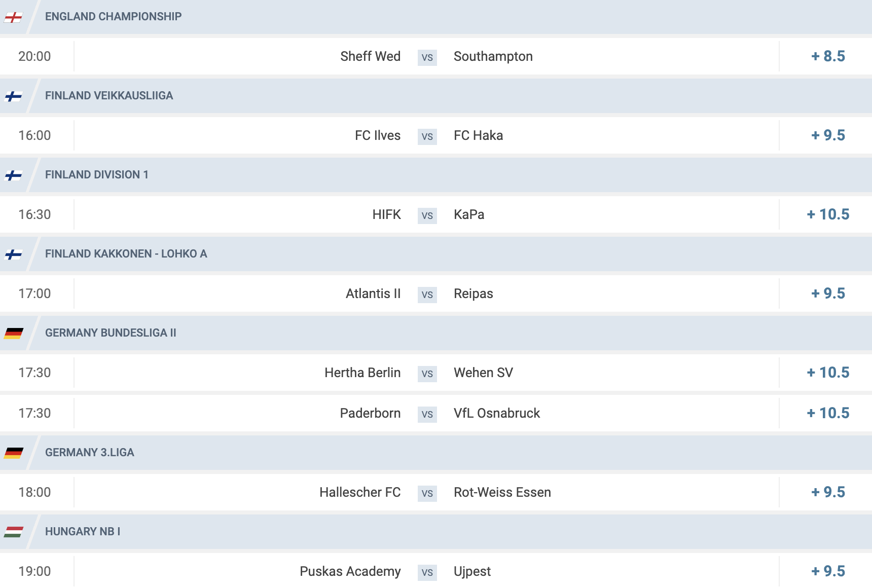Click the Germany flag beside 3.Liga

click(13, 453)
